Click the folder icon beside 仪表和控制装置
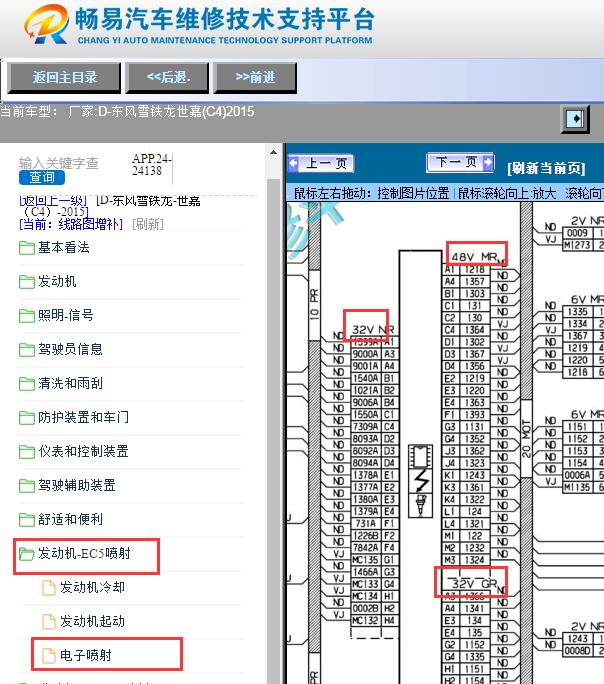 pos(27,452)
